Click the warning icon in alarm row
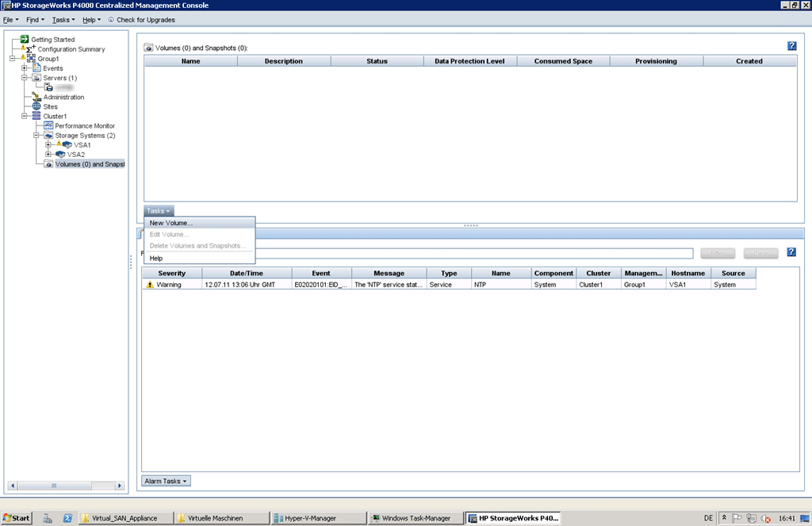Screen dimensions: 812x526 [x=150, y=285]
